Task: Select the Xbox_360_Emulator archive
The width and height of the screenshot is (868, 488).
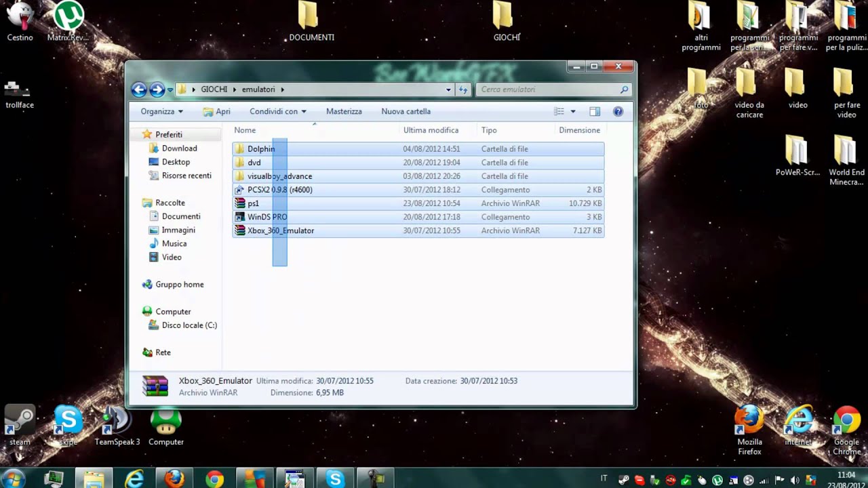Action: pos(418,230)
